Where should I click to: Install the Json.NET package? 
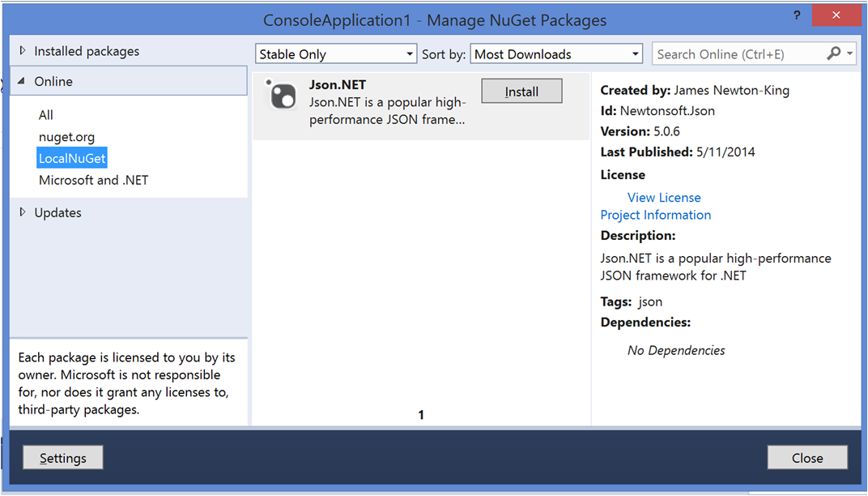point(521,92)
